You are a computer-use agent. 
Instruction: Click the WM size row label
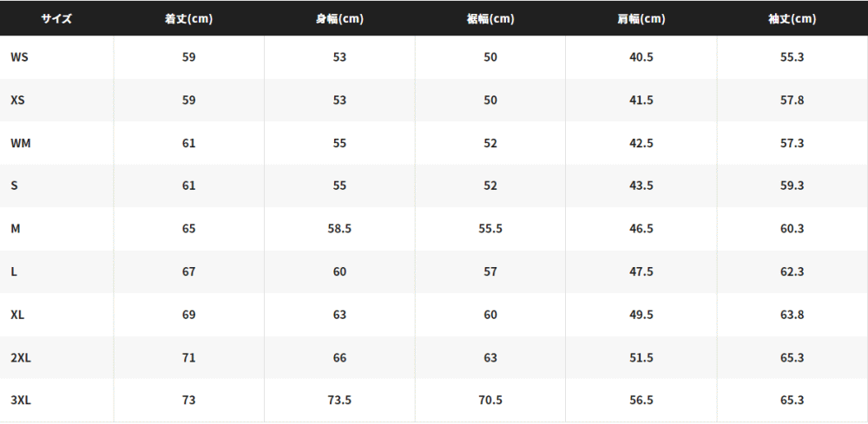coord(21,143)
